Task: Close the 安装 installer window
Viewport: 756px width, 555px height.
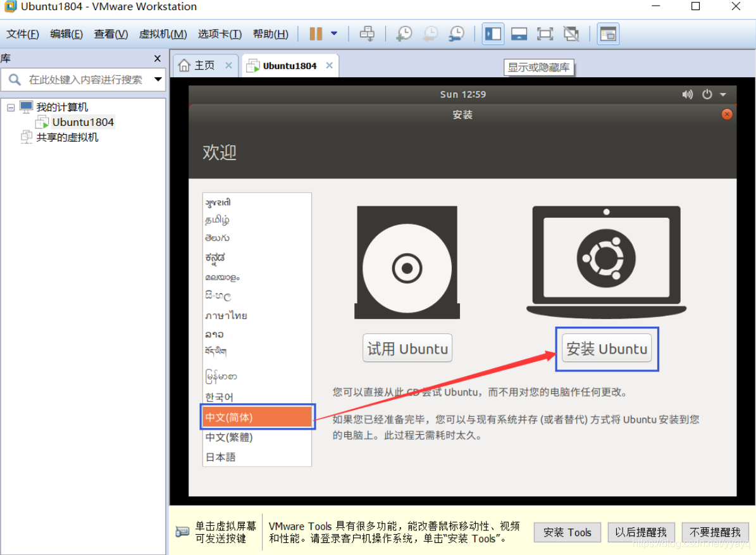Action: [x=727, y=115]
